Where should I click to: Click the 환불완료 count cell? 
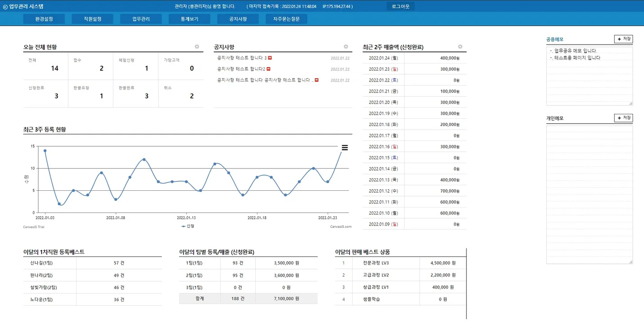click(x=136, y=94)
